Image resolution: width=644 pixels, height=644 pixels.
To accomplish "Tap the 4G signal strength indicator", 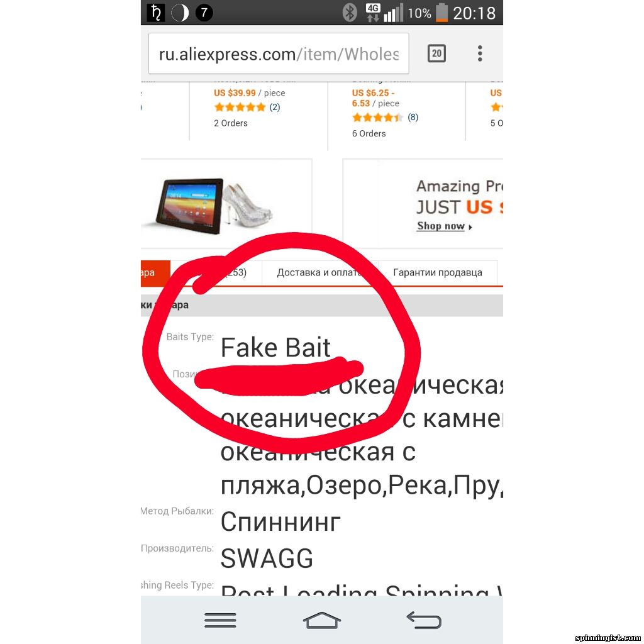I will (x=384, y=13).
